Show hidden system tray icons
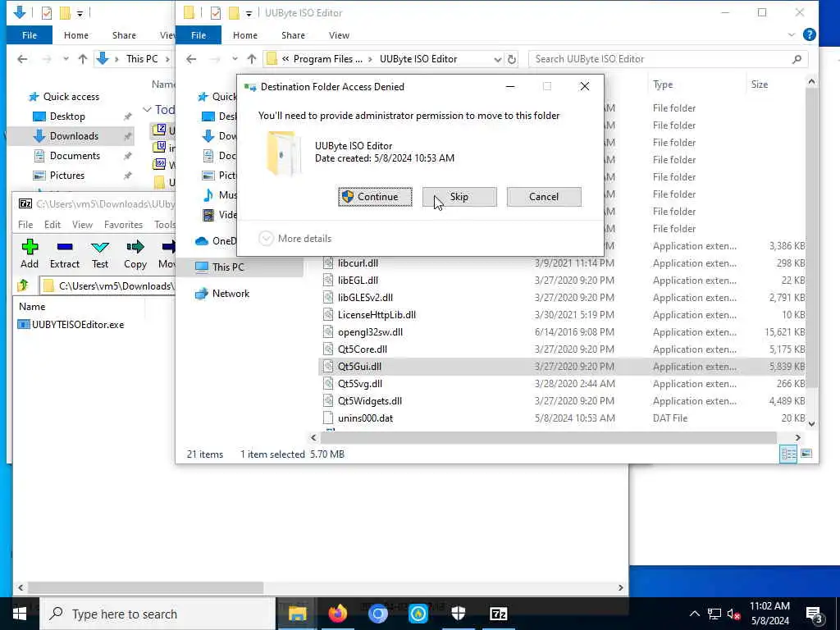Viewport: 840px width, 630px height. [694, 614]
